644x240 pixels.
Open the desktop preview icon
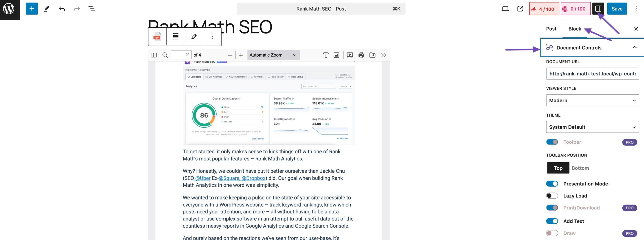[505, 9]
